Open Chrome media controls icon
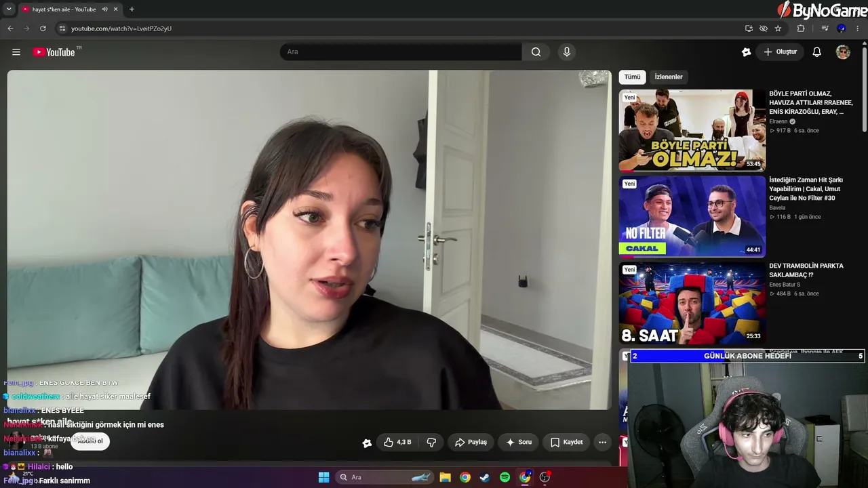Image resolution: width=868 pixels, height=488 pixels. 825,28
